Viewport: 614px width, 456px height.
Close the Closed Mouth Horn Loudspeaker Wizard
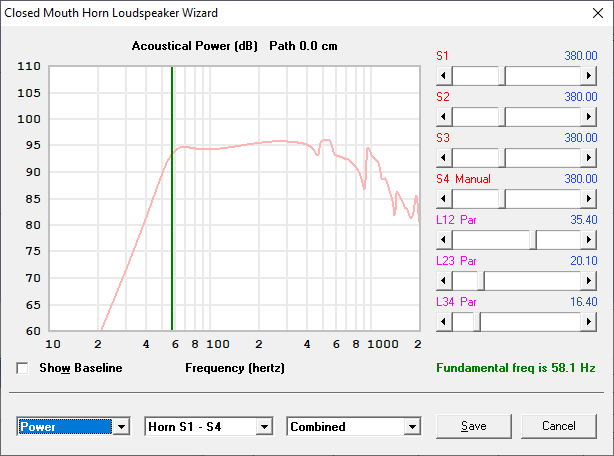point(598,13)
